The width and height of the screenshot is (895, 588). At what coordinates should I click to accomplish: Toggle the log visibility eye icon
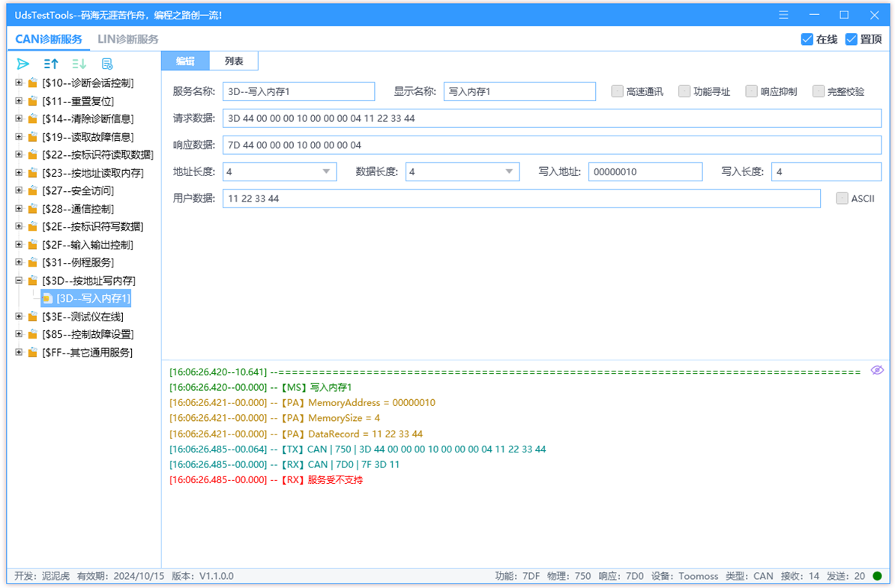pyautogui.click(x=877, y=370)
